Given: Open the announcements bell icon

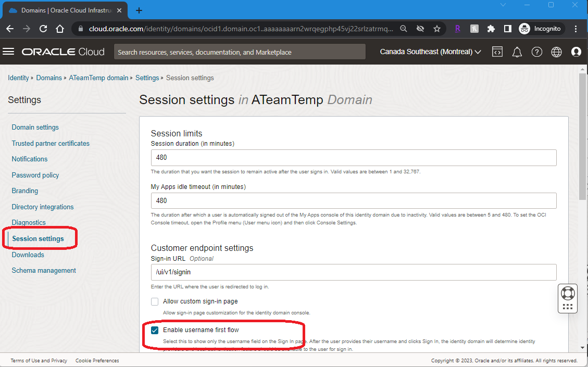Looking at the screenshot, I should pos(517,52).
